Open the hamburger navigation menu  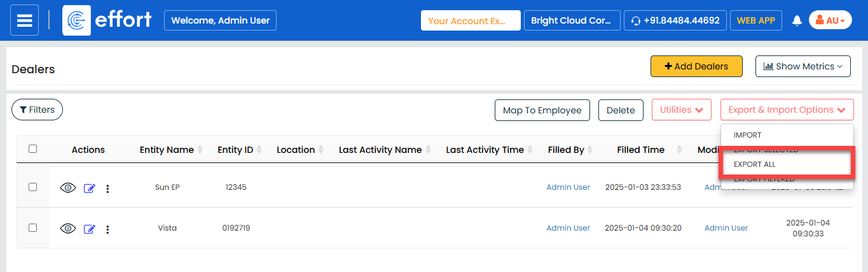coord(24,20)
